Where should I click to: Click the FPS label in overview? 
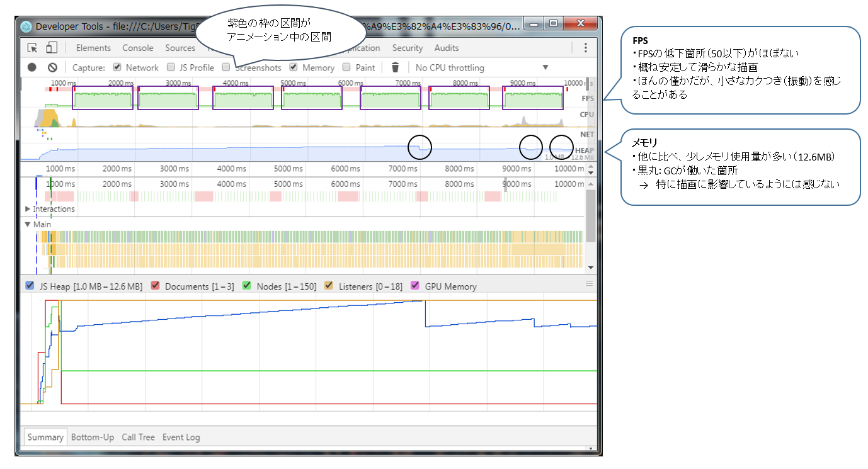(x=587, y=99)
